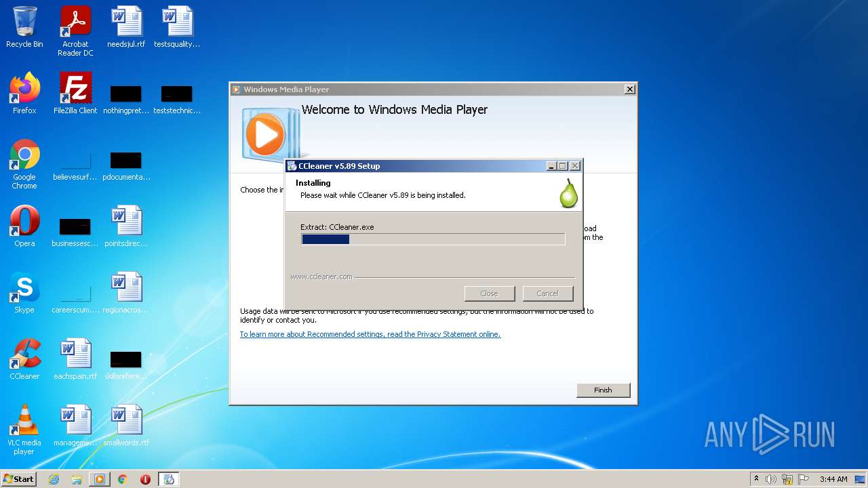The height and width of the screenshot is (488, 868).
Task: Select believesurf... desktop file
Action: coord(75,165)
